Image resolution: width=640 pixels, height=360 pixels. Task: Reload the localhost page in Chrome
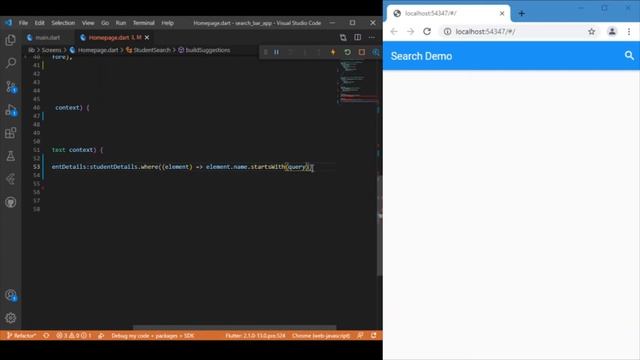427,31
